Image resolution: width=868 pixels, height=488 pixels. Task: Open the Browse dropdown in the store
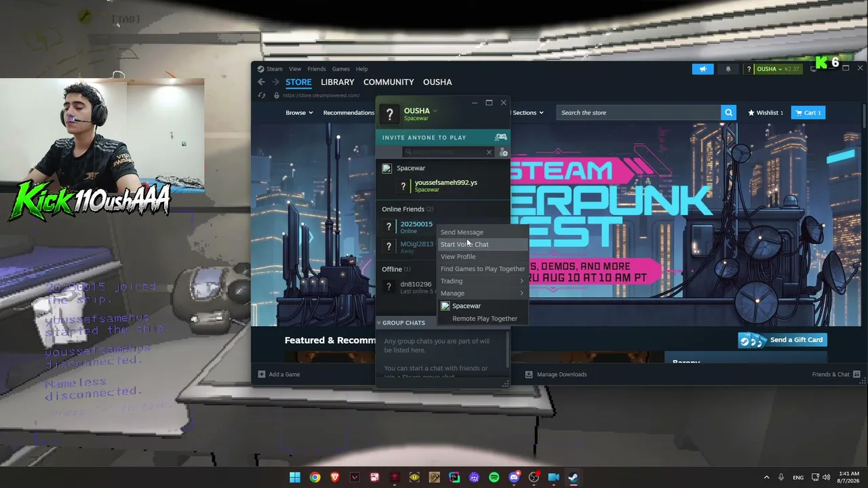point(299,113)
